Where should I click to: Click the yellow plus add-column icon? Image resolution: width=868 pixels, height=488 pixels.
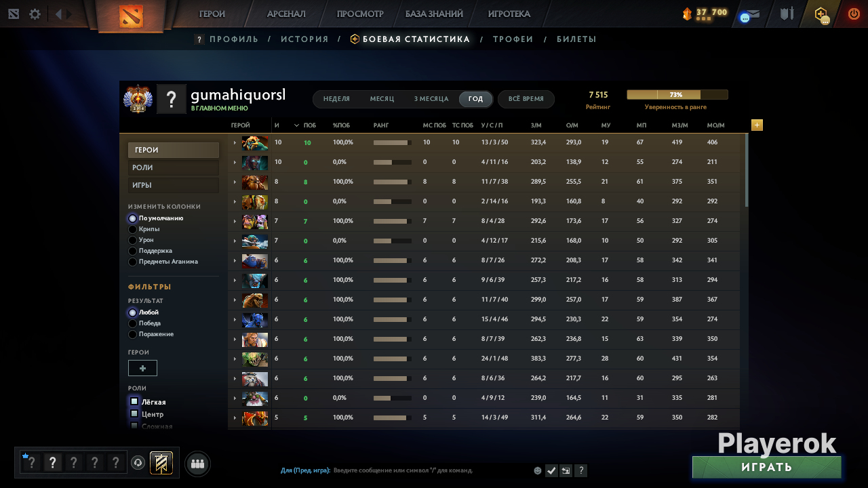point(757,125)
